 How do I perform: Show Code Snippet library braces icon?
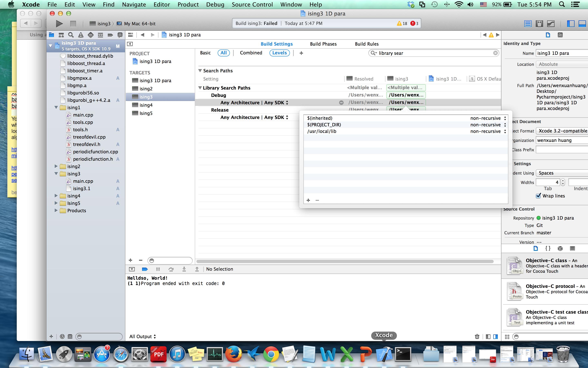click(548, 248)
